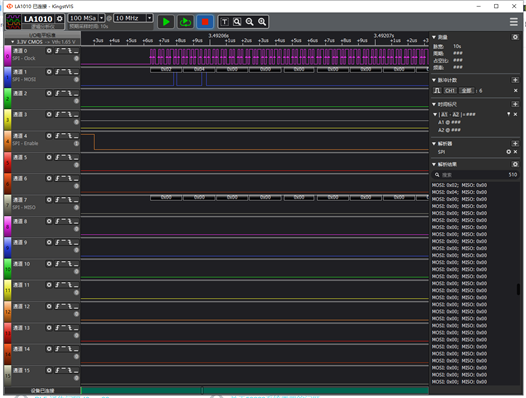Open SPI decoder settings gear
This screenshot has height=398, width=526.
509,152
